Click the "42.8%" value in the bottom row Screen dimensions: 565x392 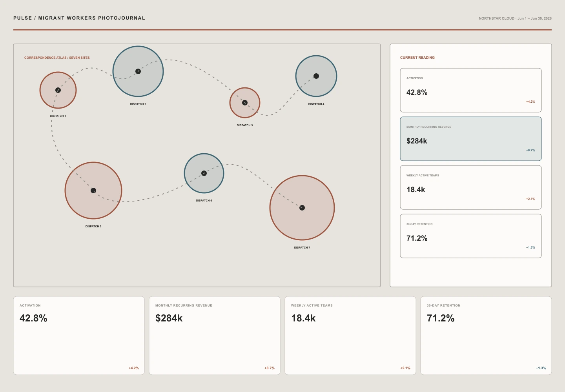coord(33,318)
